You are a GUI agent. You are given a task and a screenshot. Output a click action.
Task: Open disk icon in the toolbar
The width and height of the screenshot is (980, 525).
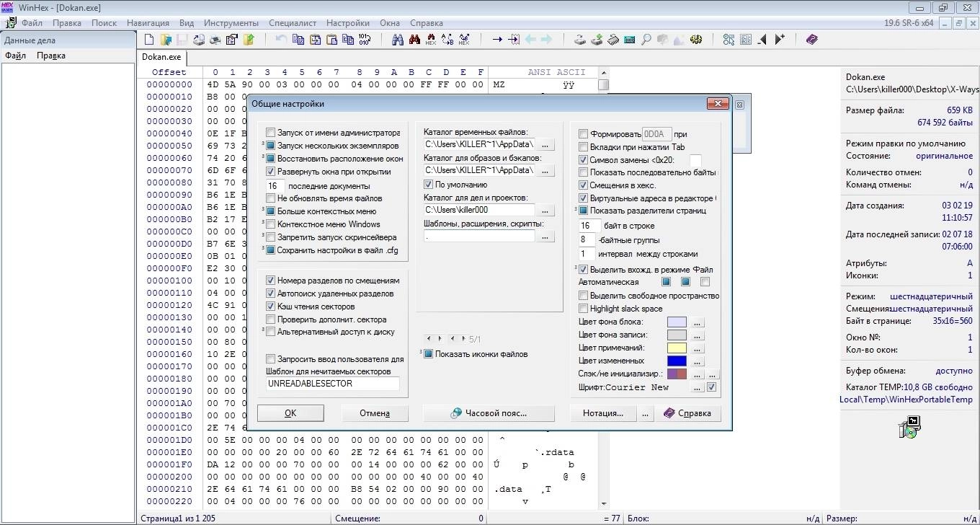pyautogui.click(x=199, y=40)
